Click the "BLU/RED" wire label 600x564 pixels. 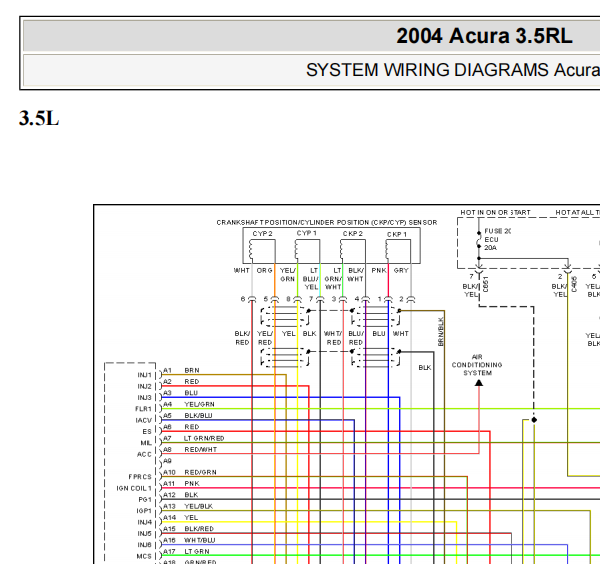[356, 338]
